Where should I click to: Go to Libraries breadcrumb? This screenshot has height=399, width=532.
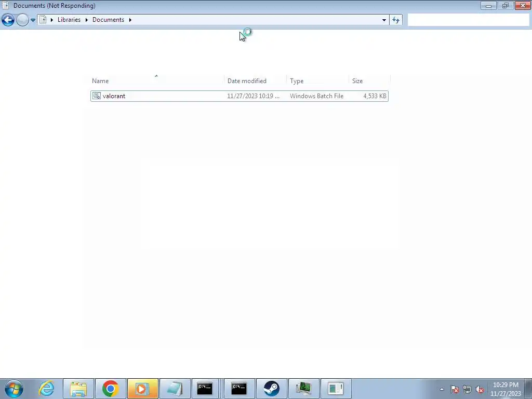(x=69, y=20)
